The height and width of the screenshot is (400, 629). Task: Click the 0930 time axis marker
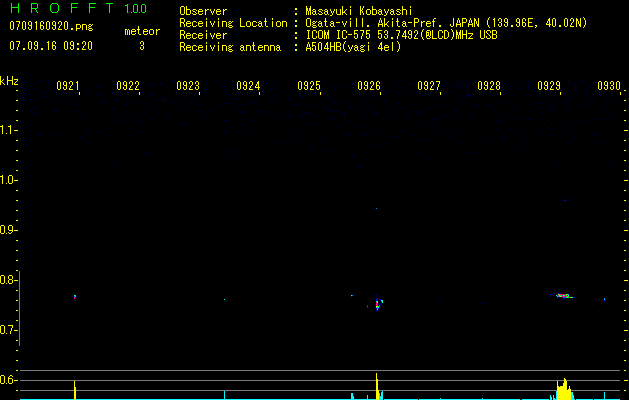pyautogui.click(x=609, y=86)
